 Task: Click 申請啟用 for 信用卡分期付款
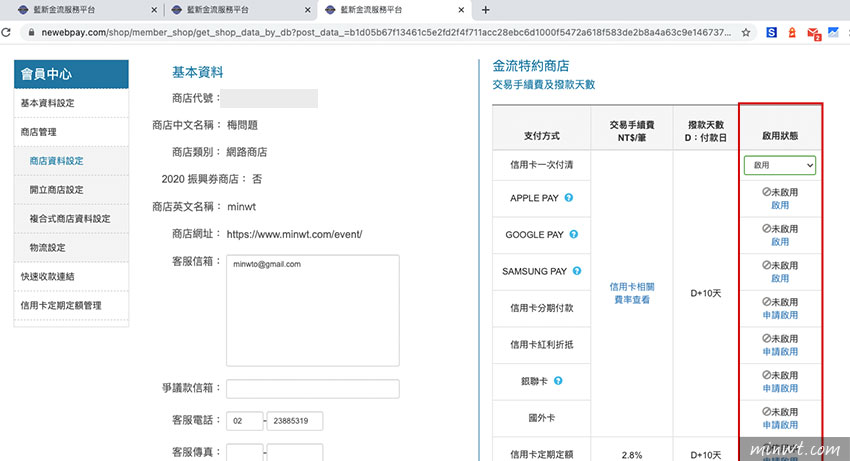point(780,315)
